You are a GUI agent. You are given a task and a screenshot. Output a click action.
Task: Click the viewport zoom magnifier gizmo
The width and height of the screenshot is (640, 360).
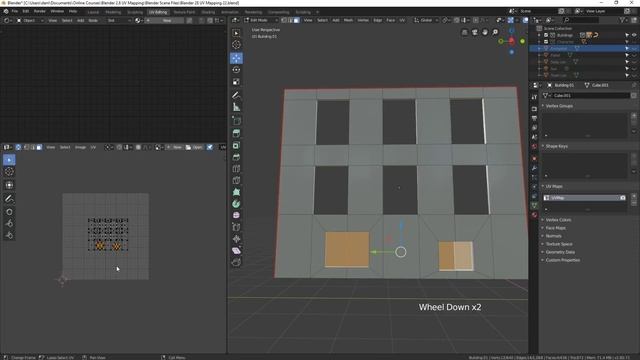click(495, 32)
